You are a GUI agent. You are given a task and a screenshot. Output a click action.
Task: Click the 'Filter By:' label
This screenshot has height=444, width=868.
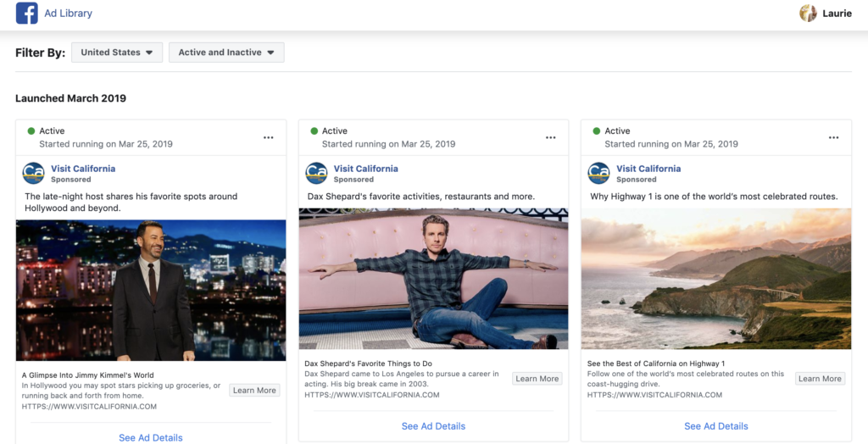click(40, 53)
